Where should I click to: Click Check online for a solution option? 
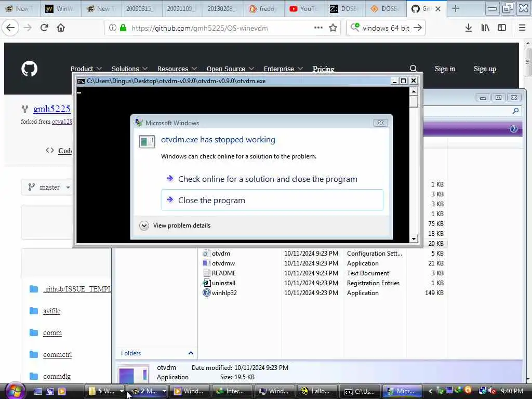point(268,179)
